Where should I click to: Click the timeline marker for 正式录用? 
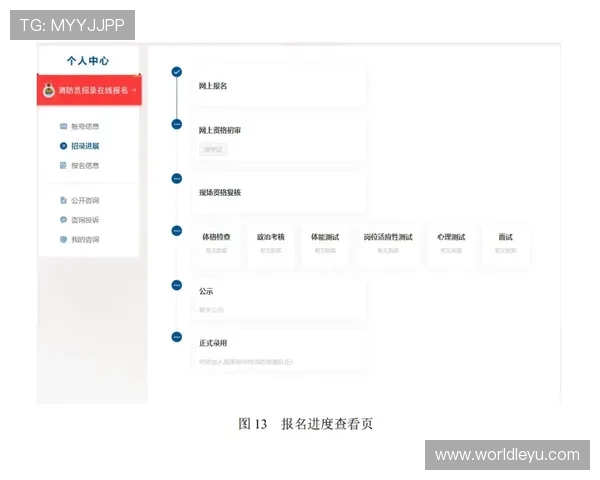pos(177,337)
